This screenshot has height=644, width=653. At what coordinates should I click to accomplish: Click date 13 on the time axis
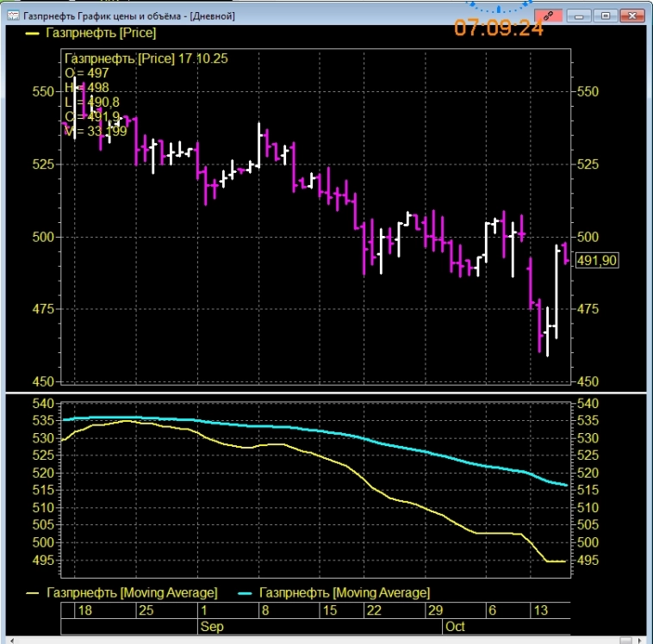tap(542, 610)
